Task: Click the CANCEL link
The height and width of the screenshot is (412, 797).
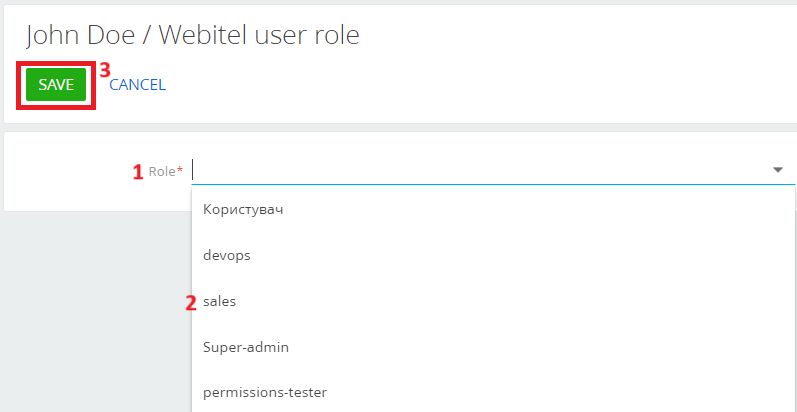Action: point(137,85)
